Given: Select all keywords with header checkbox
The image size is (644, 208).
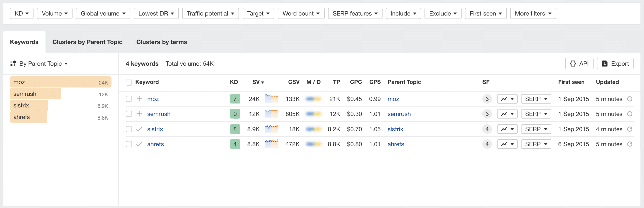Looking at the screenshot, I should point(129,82).
